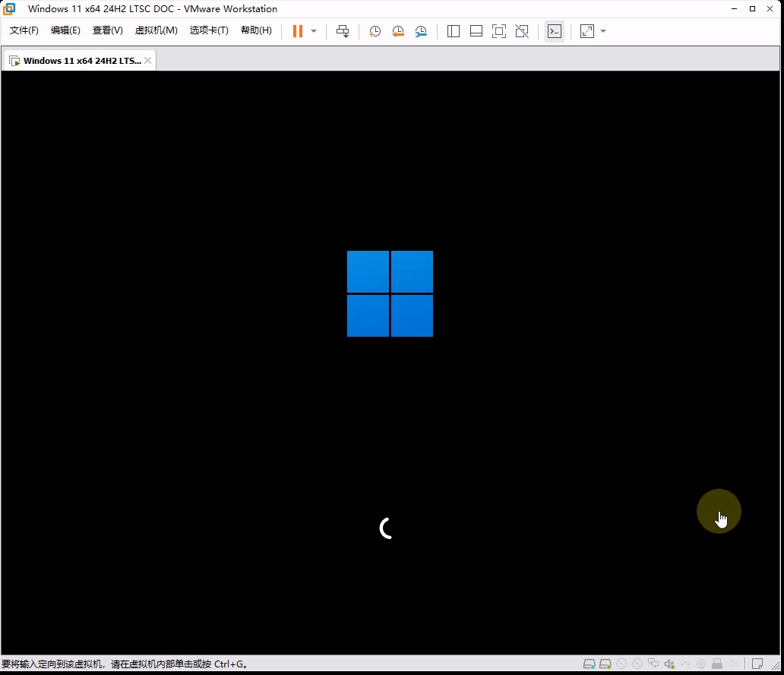
Task: Click the first CD/DVD drive status icon
Action: tap(621, 664)
